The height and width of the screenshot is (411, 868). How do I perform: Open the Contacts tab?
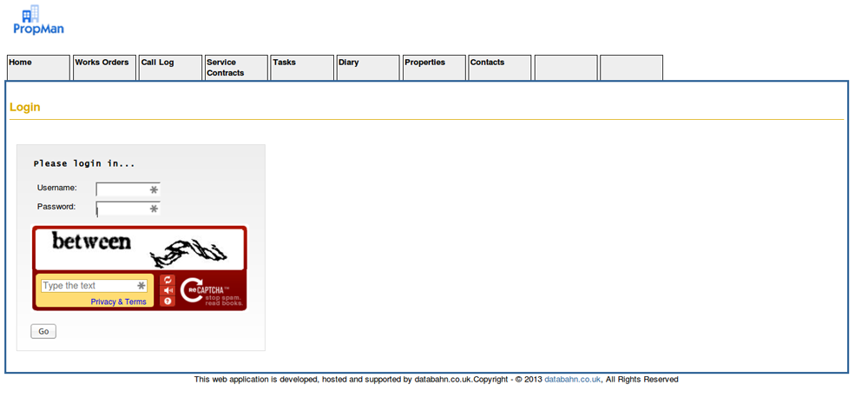point(499,68)
